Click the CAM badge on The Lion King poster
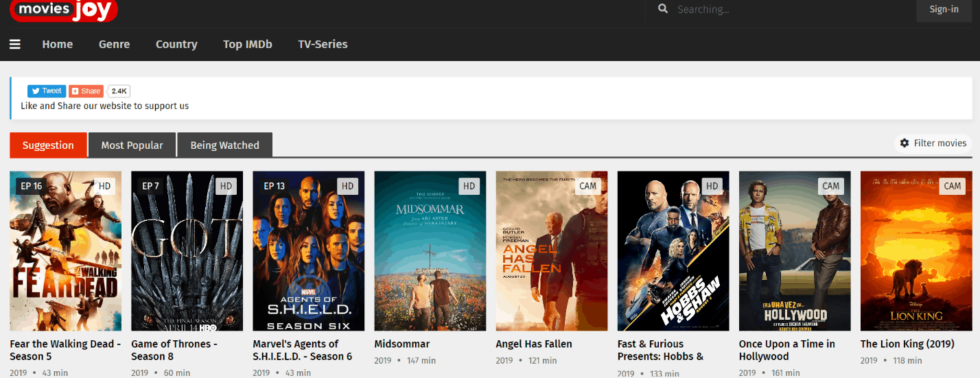This screenshot has height=378, width=980. (953, 186)
